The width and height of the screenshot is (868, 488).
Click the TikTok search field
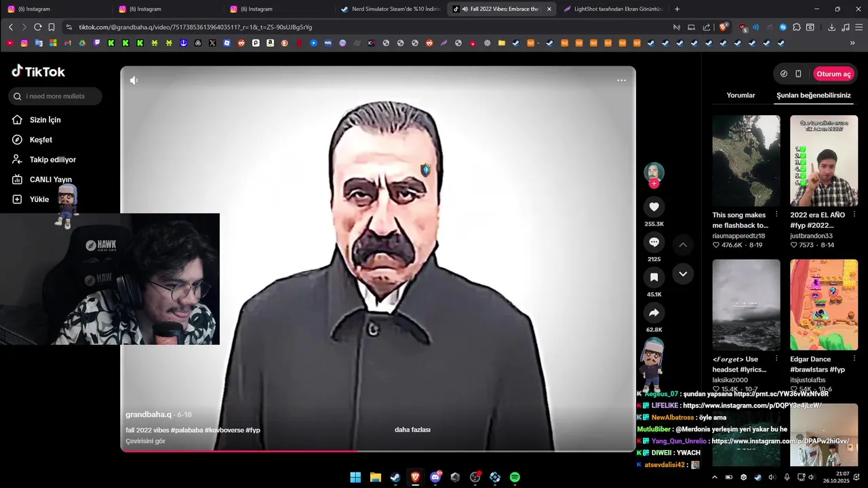[x=56, y=96]
